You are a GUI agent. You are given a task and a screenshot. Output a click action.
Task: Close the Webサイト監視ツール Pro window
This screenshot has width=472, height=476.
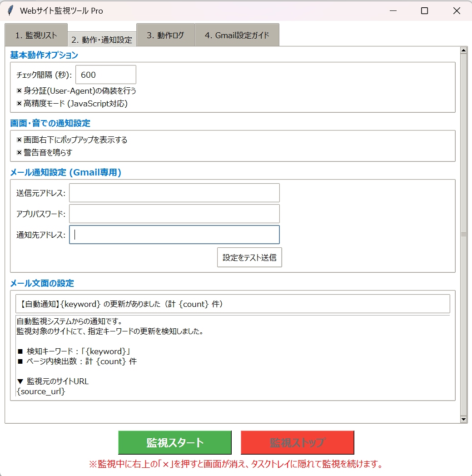click(x=457, y=10)
